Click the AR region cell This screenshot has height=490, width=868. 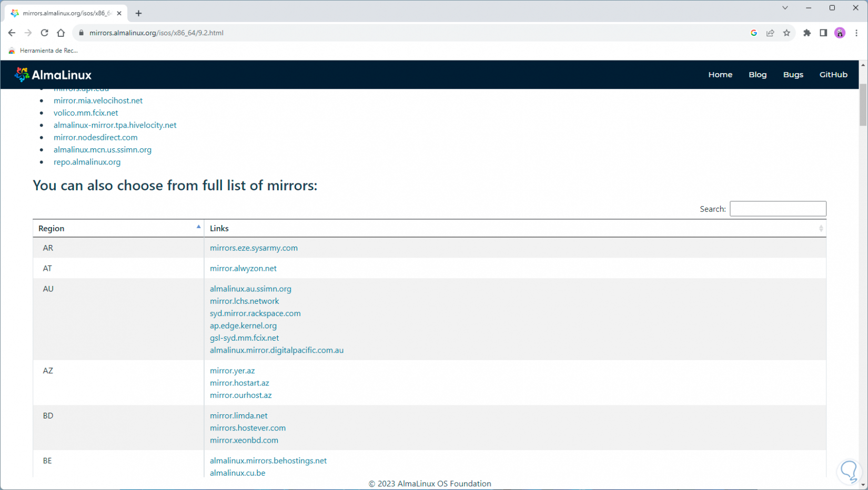tap(118, 248)
